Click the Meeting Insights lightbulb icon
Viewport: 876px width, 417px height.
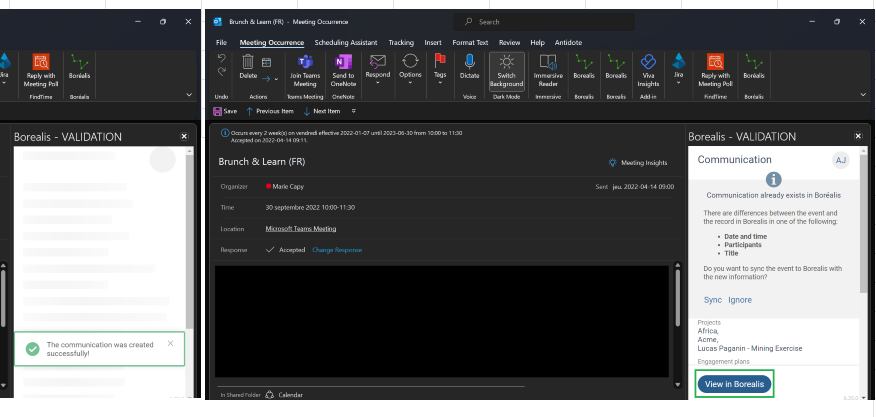(x=613, y=162)
